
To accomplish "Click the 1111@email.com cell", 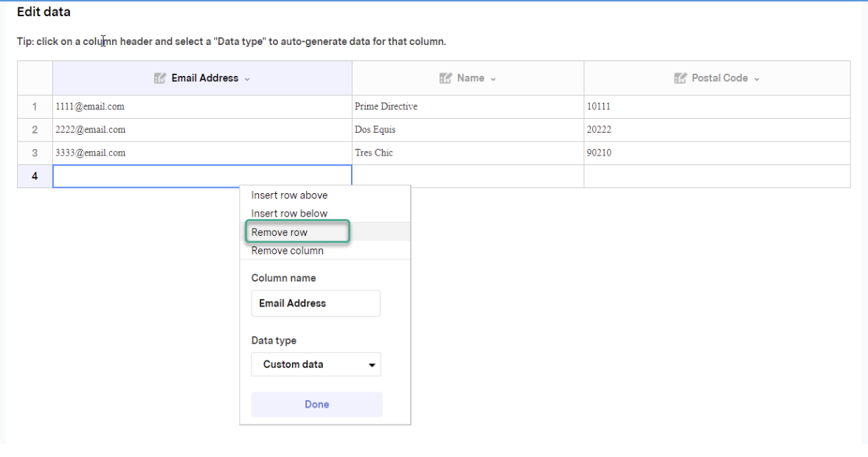I will point(202,106).
